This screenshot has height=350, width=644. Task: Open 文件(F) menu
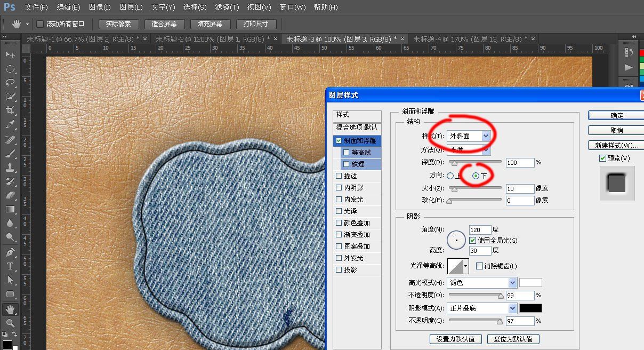36,7
